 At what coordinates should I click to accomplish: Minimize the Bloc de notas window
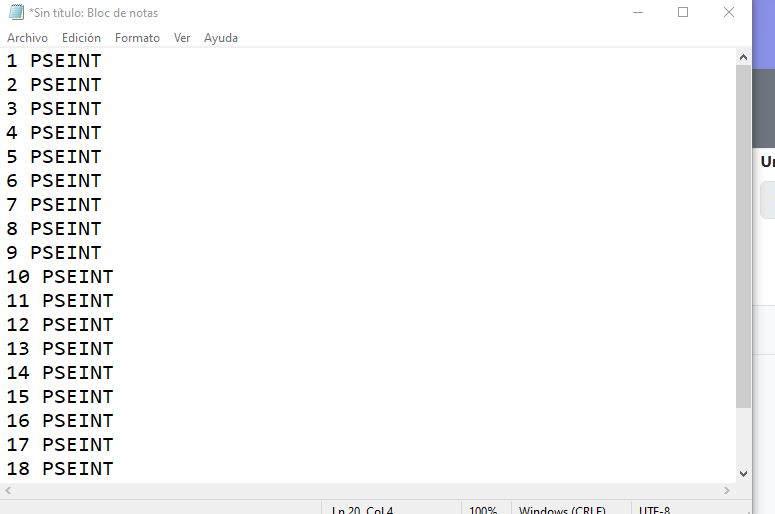pyautogui.click(x=638, y=13)
